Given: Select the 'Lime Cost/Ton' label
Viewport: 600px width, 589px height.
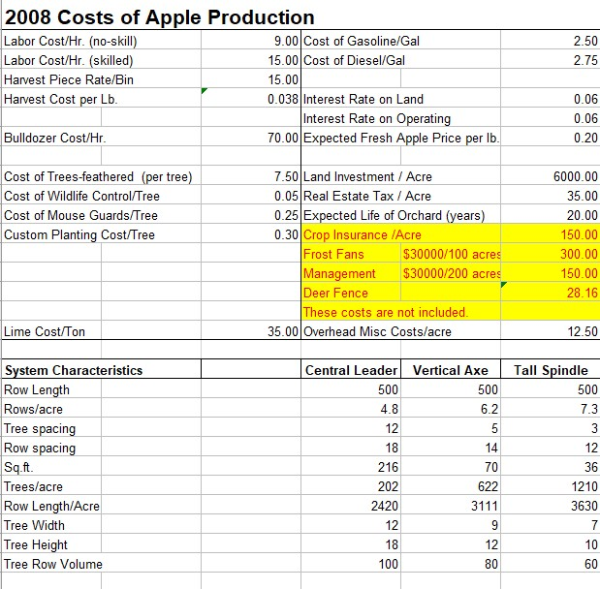Looking at the screenshot, I should coord(44,331).
